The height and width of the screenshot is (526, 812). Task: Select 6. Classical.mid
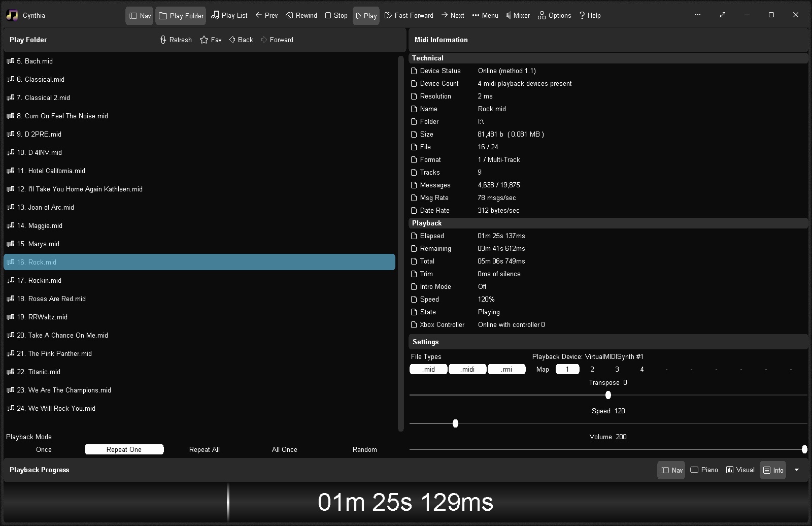tap(199, 79)
